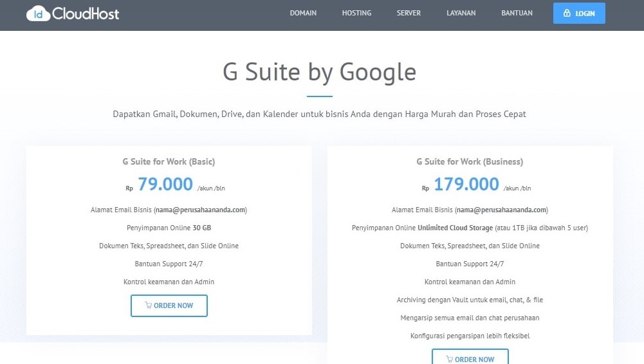Open the LAYANAN menu

[461, 13]
